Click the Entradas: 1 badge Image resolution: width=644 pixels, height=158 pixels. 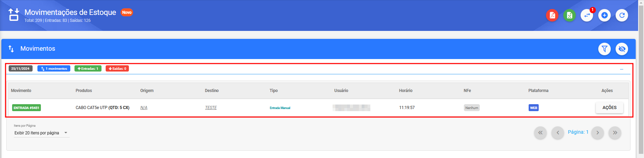tap(88, 69)
